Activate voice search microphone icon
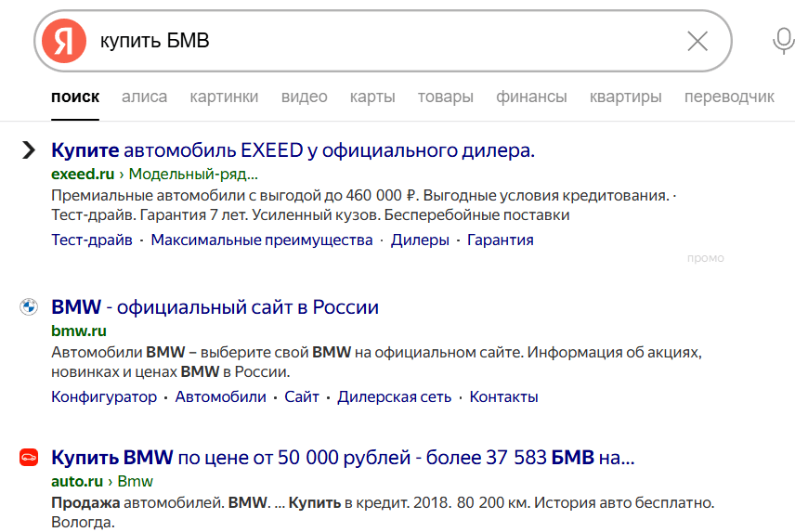The height and width of the screenshot is (532, 795). pos(783,41)
